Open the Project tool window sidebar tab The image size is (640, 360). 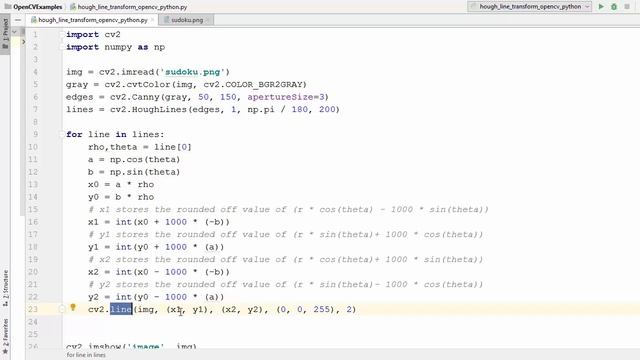tap(5, 33)
